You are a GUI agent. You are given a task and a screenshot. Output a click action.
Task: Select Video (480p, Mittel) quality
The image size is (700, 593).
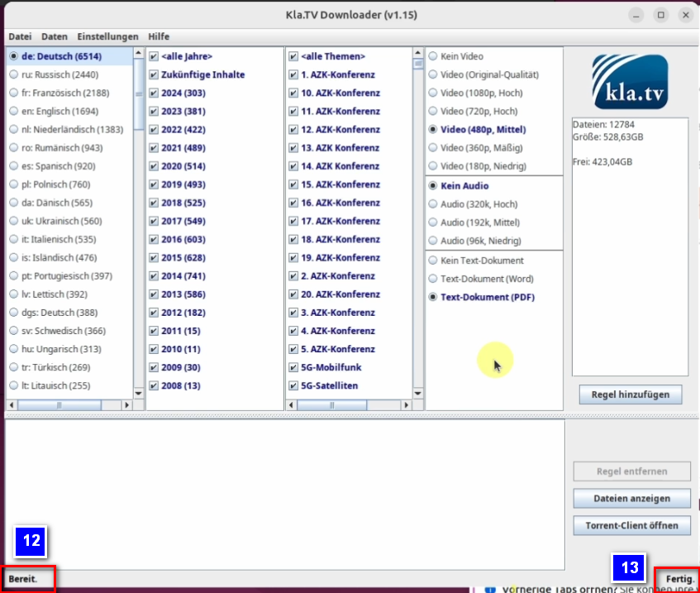coord(477,130)
